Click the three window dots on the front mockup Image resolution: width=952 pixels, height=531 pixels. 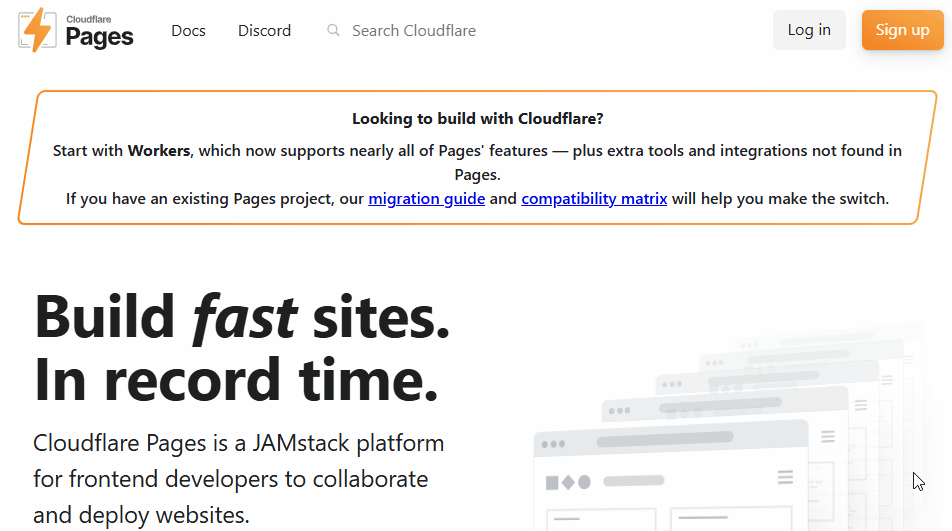(553, 444)
